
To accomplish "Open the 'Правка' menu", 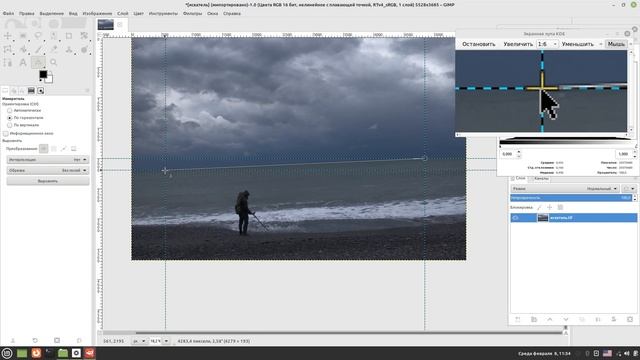I will click(27, 13).
